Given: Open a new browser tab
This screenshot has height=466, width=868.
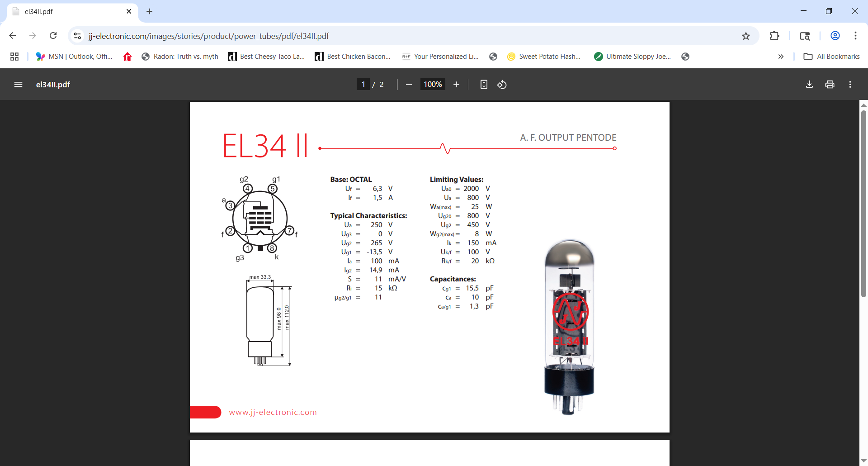Looking at the screenshot, I should pos(150,11).
